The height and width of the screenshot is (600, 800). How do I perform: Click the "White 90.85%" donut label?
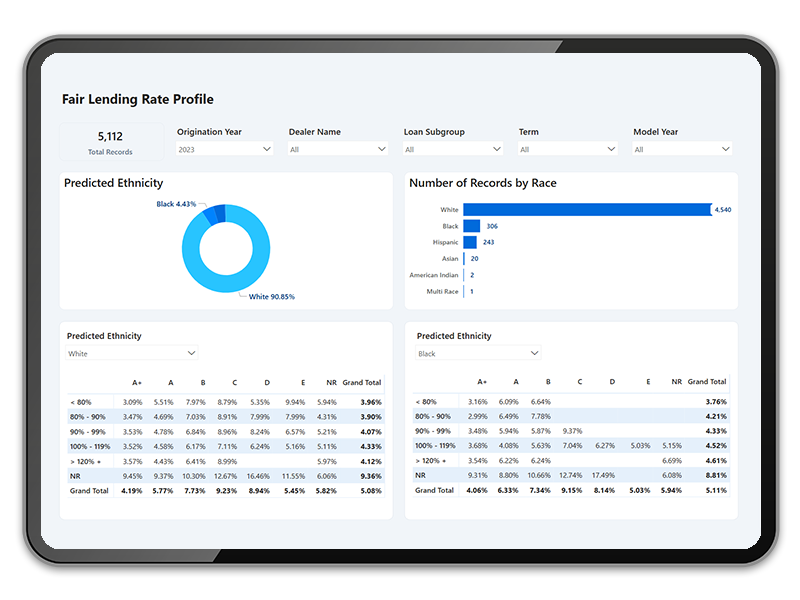click(272, 296)
